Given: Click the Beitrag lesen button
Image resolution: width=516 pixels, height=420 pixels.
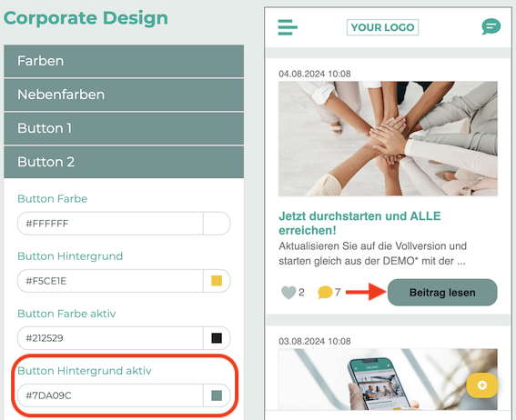Looking at the screenshot, I should click(442, 293).
